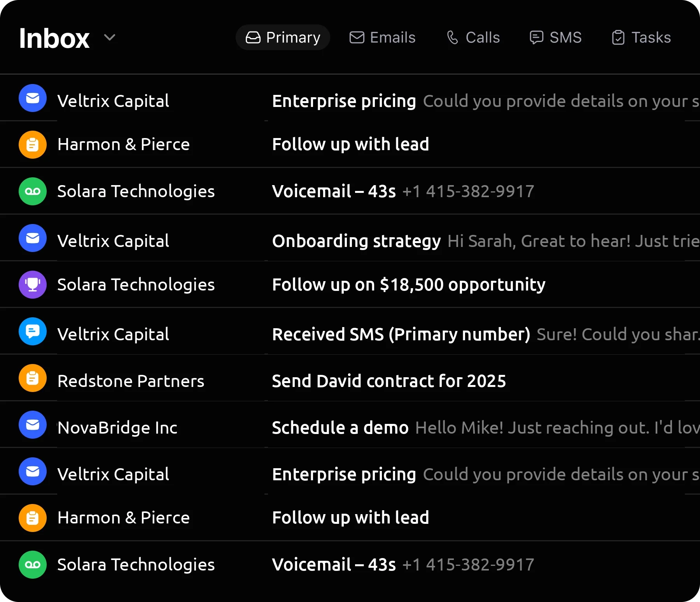The height and width of the screenshot is (602, 700).
Task: Open the SMS tab
Action: (x=555, y=37)
